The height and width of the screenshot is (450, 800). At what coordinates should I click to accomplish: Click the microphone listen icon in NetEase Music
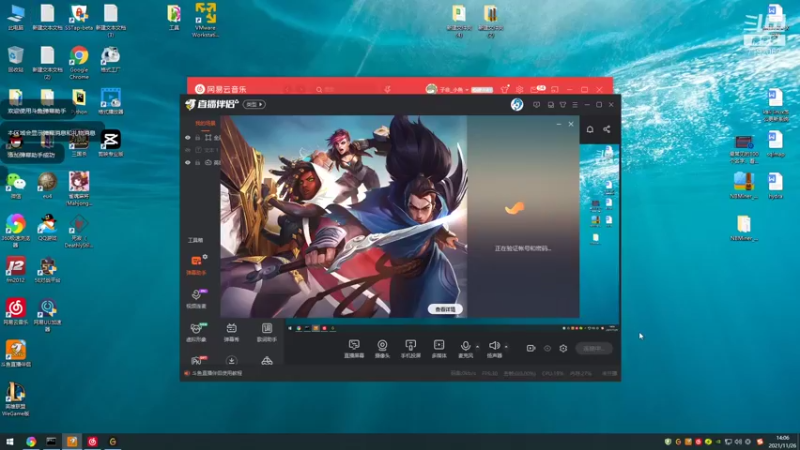387,89
